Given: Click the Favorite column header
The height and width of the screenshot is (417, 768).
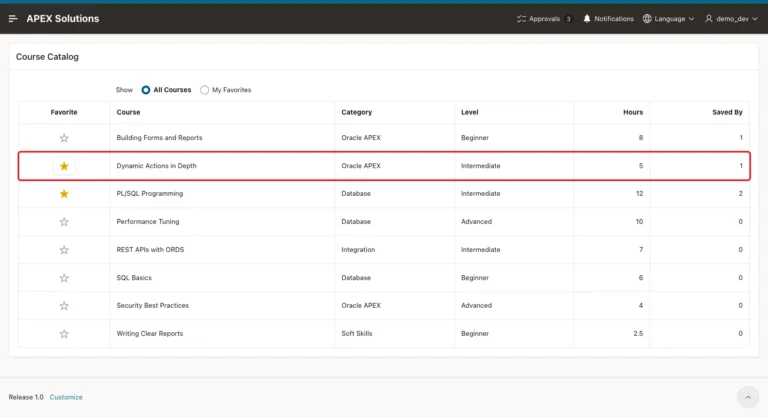Looking at the screenshot, I should (64, 112).
